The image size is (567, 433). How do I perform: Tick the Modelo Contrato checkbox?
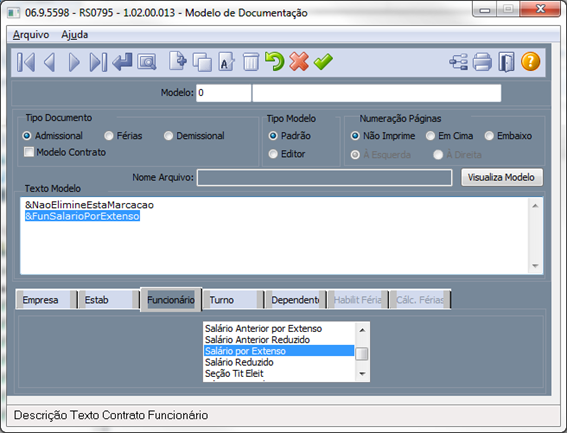point(29,152)
